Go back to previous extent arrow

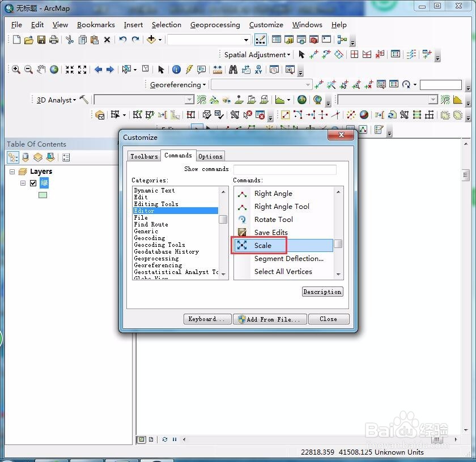(99, 70)
